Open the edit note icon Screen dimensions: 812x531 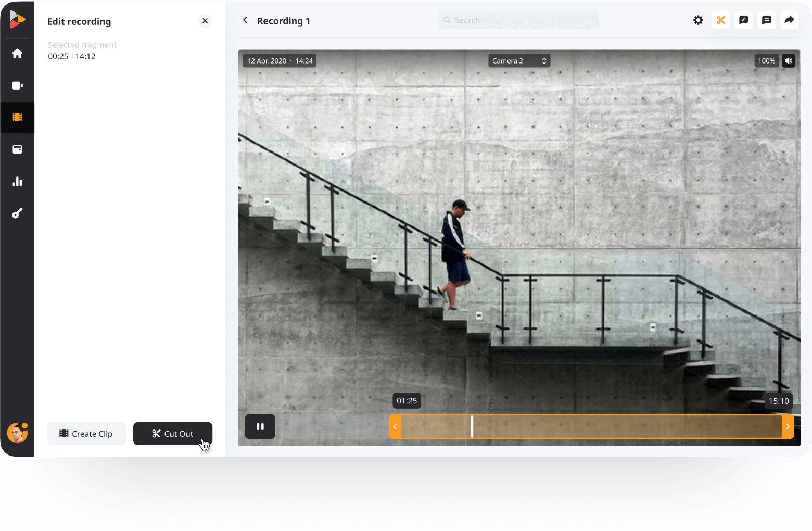coord(744,20)
